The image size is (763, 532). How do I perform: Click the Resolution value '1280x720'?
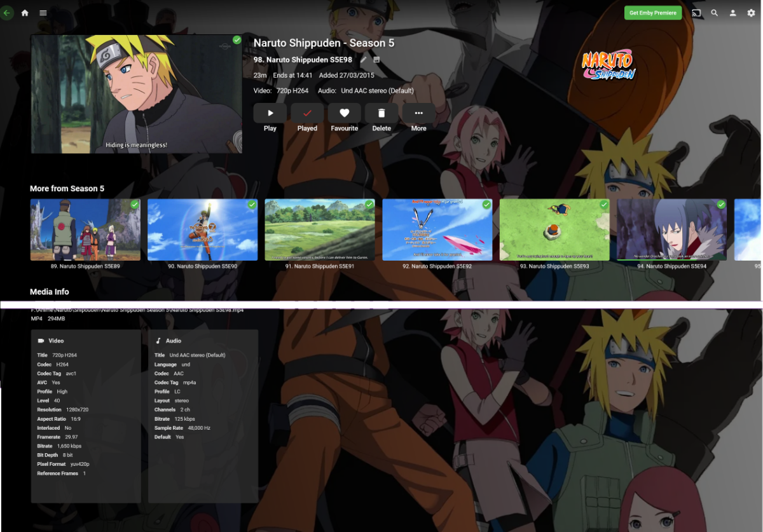click(78, 410)
